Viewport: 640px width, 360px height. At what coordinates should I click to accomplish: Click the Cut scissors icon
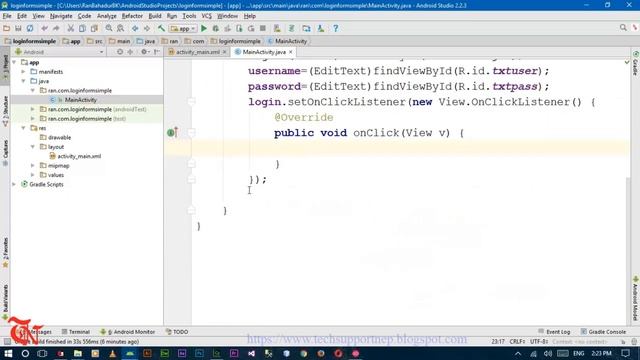[x=70, y=28]
